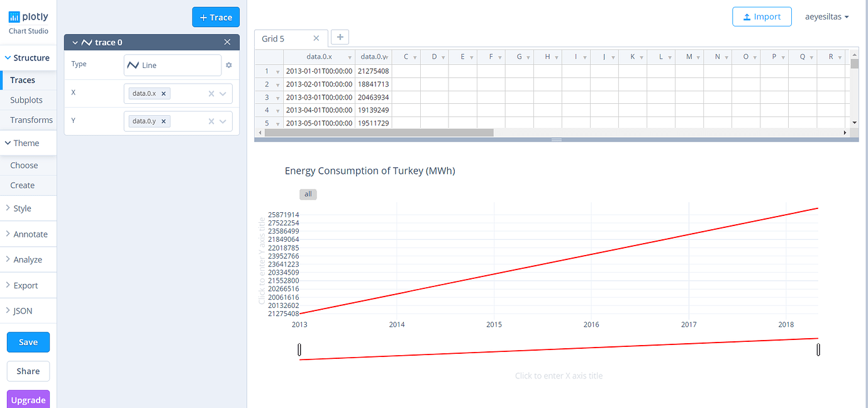
Task: Open Y column dropdown arrow
Action: (223, 122)
